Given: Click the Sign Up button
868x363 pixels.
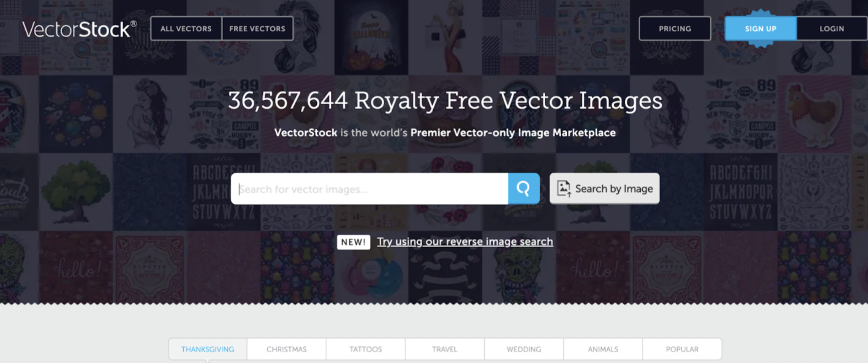Looking at the screenshot, I should (x=760, y=28).
